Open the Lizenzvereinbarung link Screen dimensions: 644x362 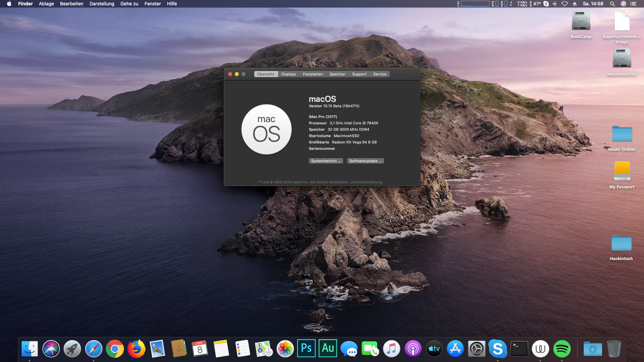[x=366, y=182]
